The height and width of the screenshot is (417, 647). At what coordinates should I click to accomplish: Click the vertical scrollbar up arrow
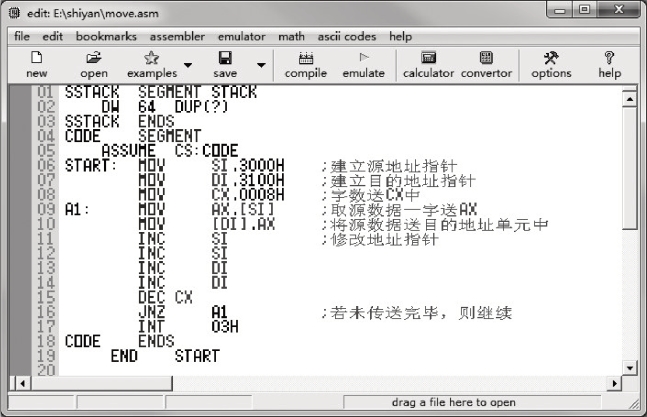pyautogui.click(x=629, y=99)
